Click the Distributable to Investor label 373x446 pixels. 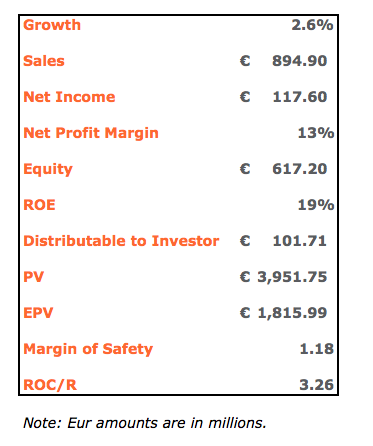click(121, 241)
